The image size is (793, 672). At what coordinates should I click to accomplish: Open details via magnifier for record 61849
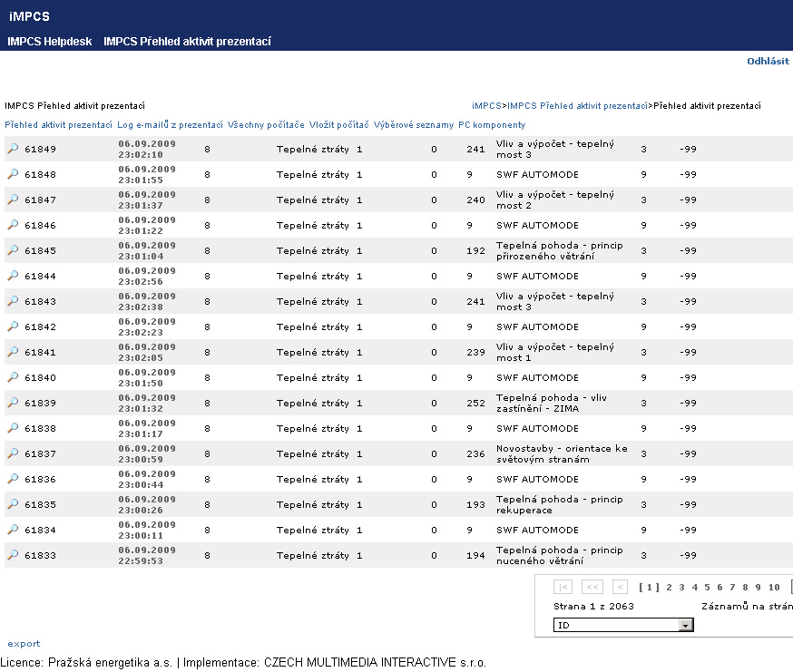(x=13, y=149)
